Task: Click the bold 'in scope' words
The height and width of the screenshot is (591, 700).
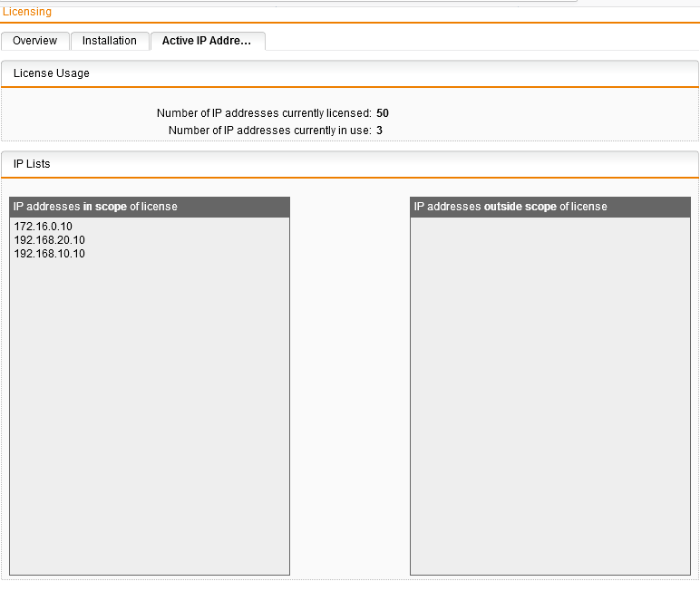Action: tap(105, 207)
